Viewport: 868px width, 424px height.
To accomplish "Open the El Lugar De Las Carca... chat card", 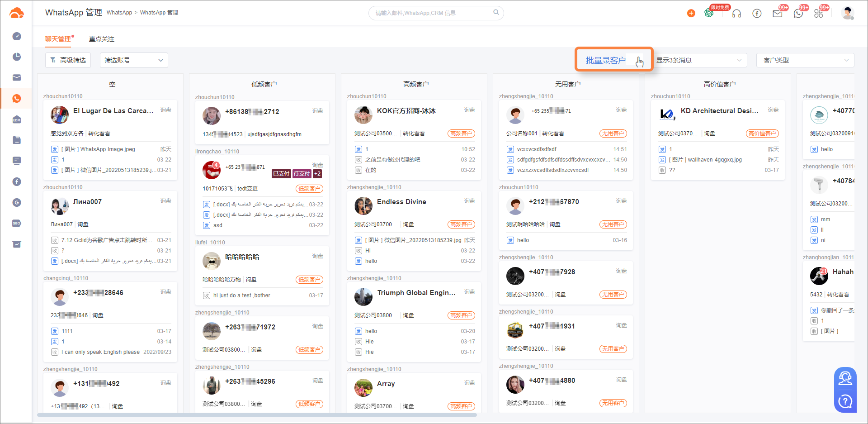I will point(110,141).
